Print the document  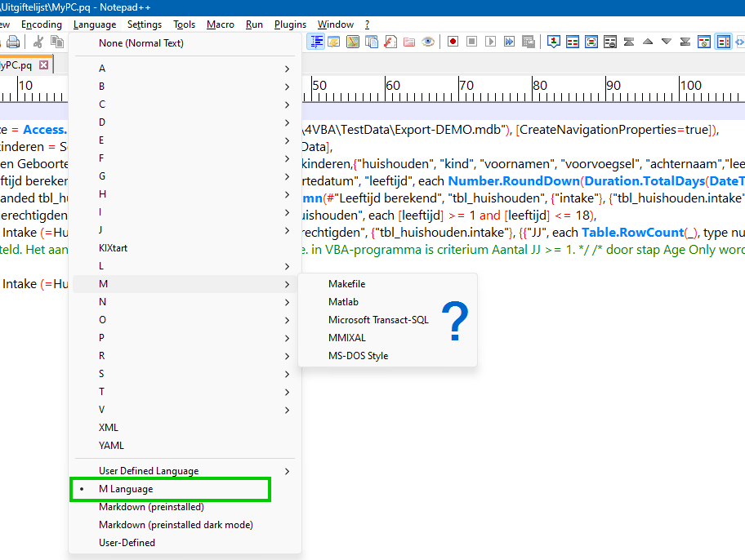coord(11,42)
